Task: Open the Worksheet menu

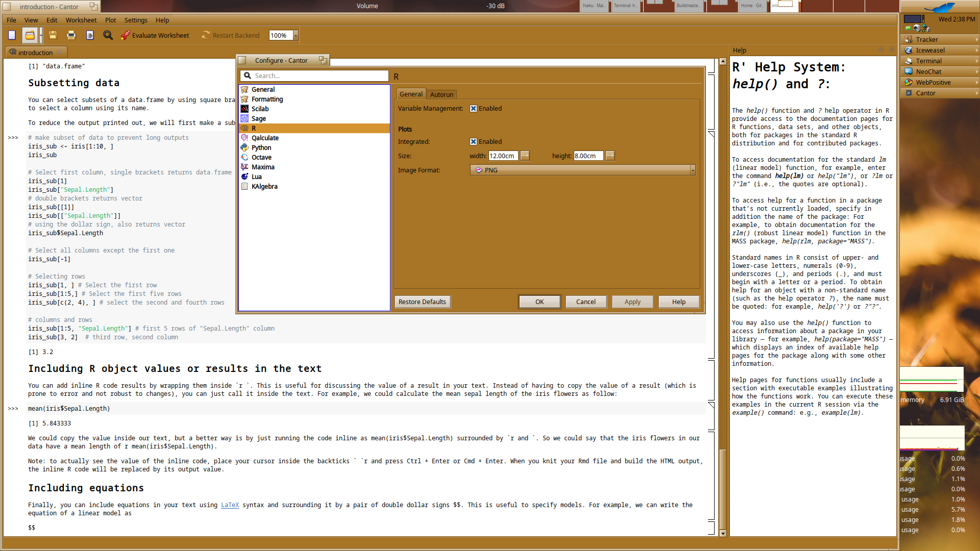Action: click(81, 20)
